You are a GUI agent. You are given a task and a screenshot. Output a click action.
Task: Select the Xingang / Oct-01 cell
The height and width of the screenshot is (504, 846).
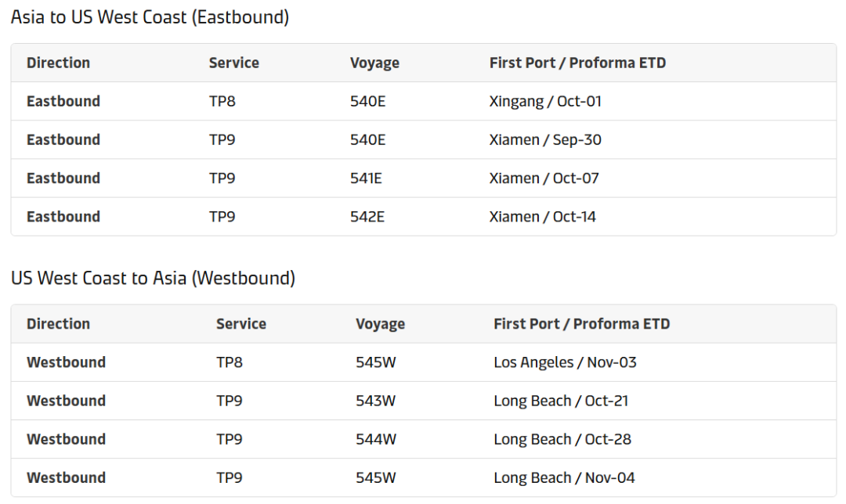click(545, 102)
